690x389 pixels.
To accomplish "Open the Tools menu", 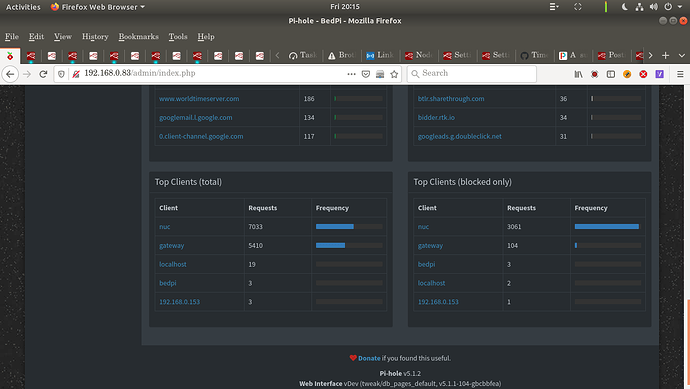I will [x=178, y=37].
